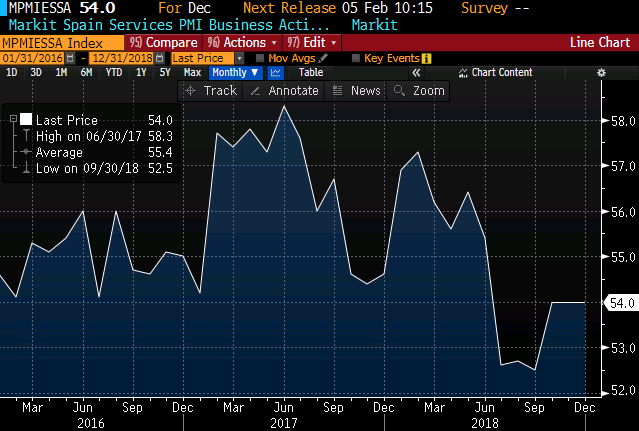
Task: Click the MPMIESSA Index security field
Action: (x=62, y=43)
